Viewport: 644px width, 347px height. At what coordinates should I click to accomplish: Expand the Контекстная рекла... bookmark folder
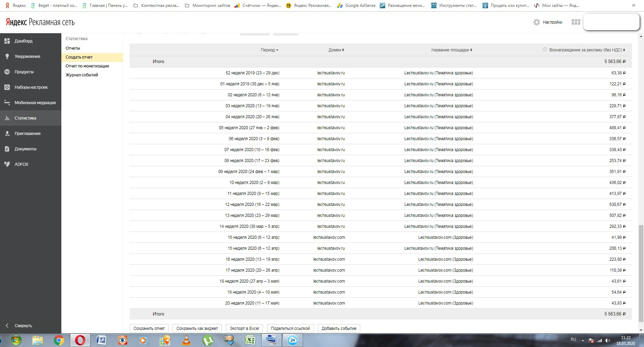pyautogui.click(x=156, y=5)
